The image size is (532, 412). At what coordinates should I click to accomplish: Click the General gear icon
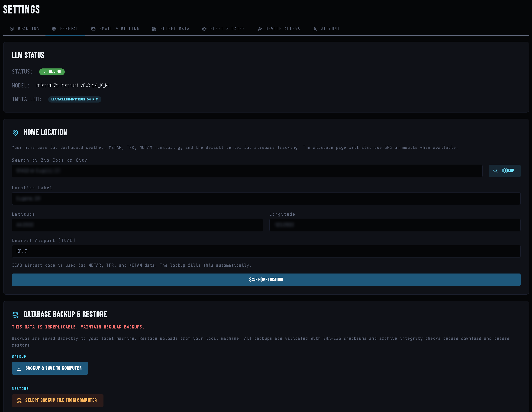tap(54, 29)
